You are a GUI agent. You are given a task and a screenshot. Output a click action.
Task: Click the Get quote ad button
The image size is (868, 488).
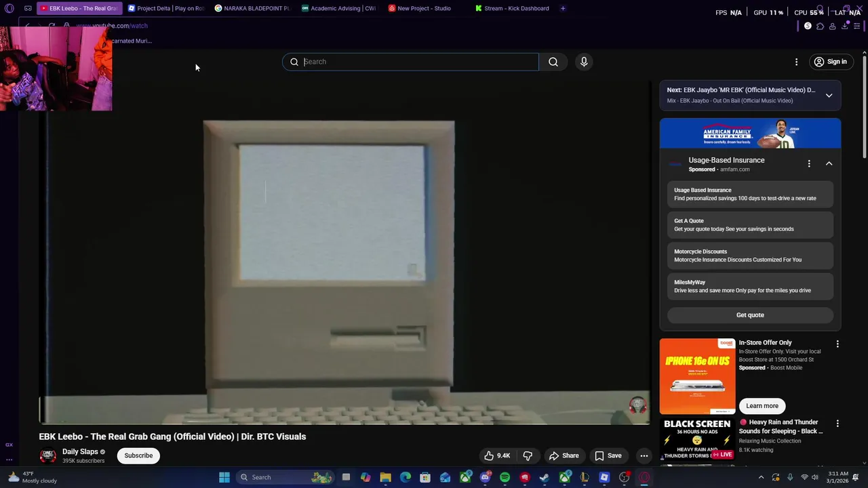pyautogui.click(x=750, y=315)
